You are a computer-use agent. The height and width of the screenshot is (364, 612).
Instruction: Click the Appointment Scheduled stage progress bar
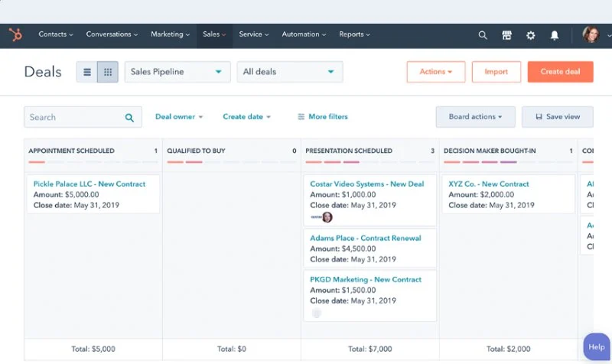[x=93, y=162]
